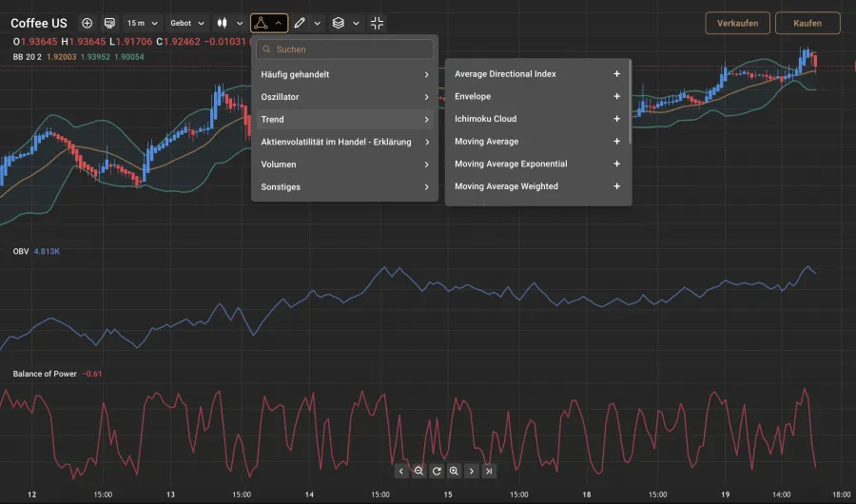Zoom in the chart with magnifier plus
Screen dimensions: 856x504
[x=454, y=471]
